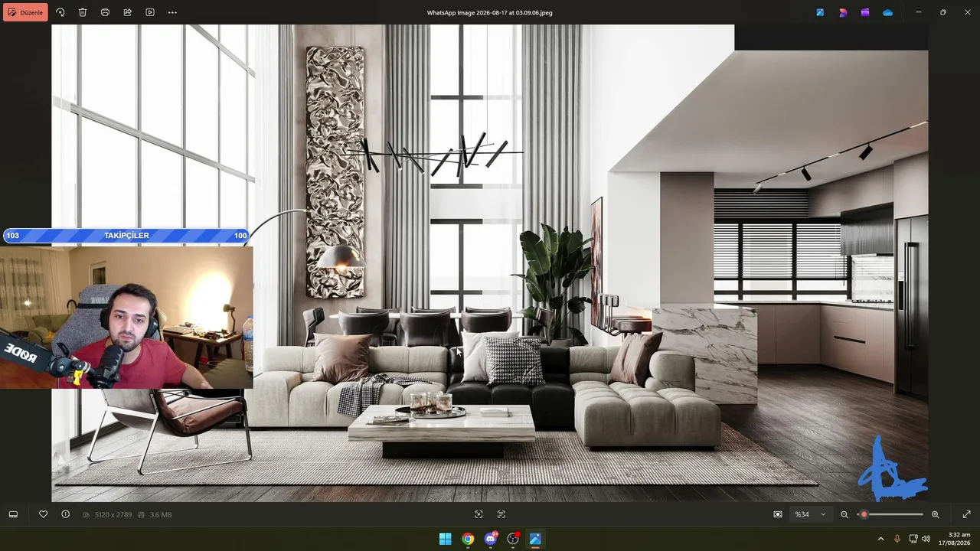Viewport: 980px width, 551px height.
Task: Click the WhatsApp Image file name title
Action: click(489, 12)
